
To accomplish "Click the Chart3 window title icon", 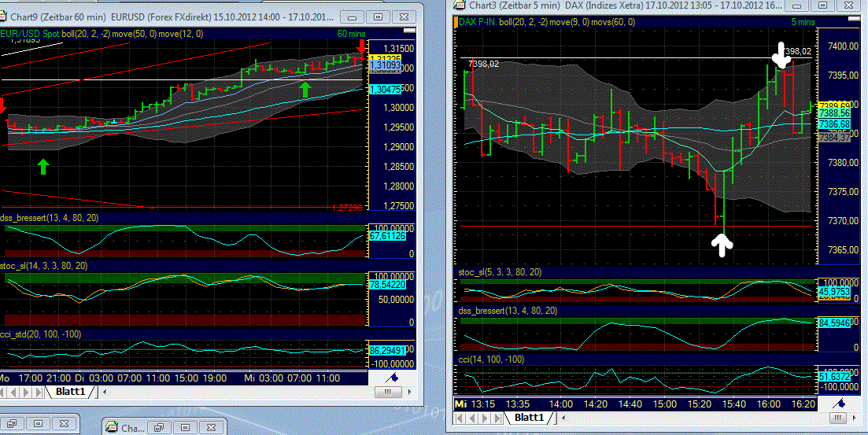I will coord(459,6).
